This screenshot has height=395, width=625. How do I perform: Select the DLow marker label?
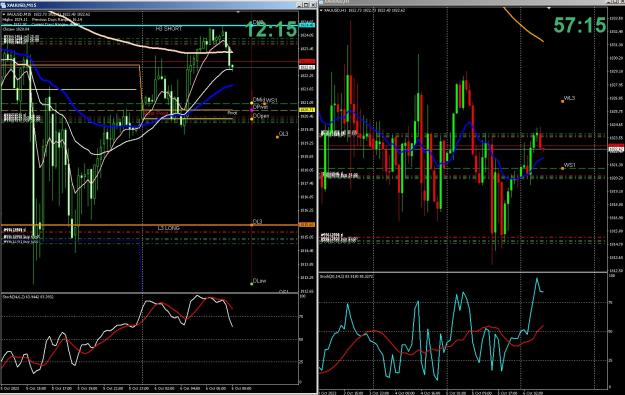pyautogui.click(x=259, y=281)
